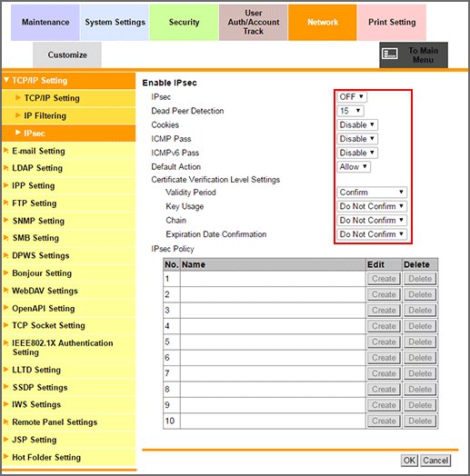Open the Security tab
The height and width of the screenshot is (476, 470).
coord(185,23)
